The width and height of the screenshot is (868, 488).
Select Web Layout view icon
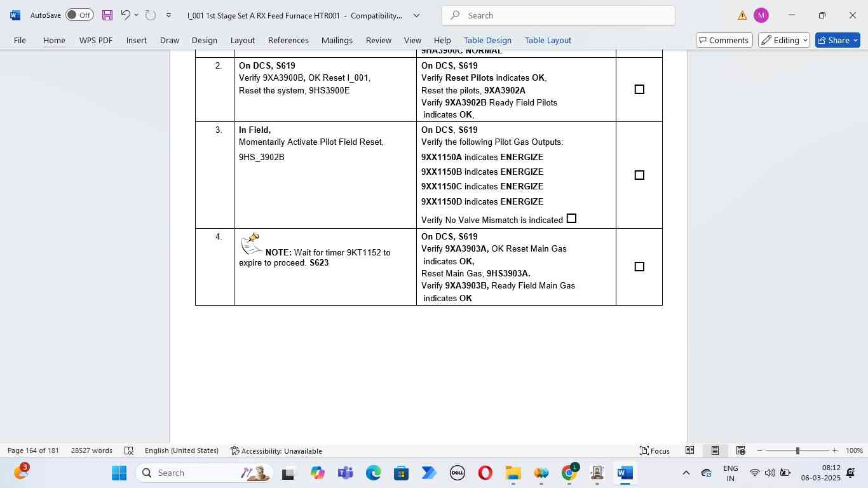[x=740, y=451]
